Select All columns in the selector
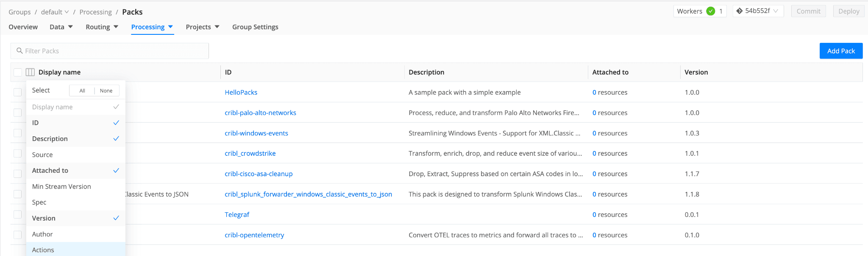The image size is (868, 256). 82,91
